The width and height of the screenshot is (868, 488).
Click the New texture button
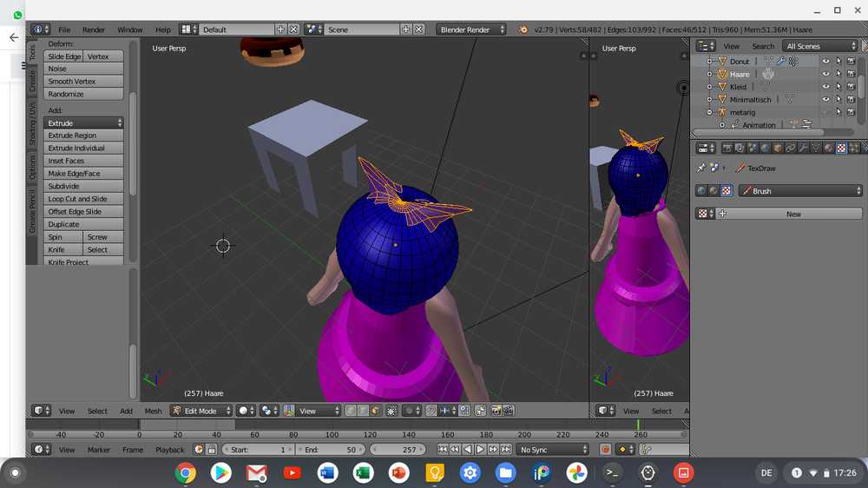click(793, 214)
